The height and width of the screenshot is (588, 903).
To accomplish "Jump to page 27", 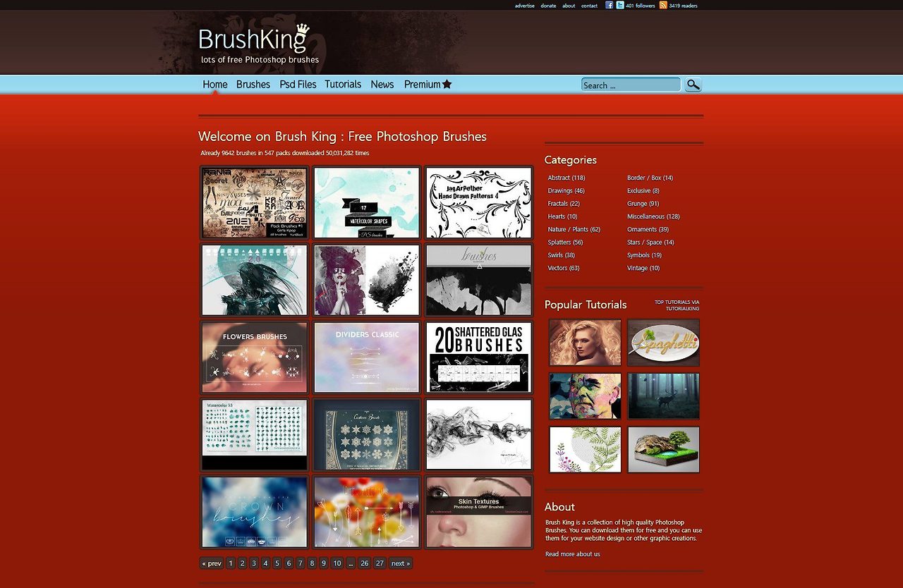I will [x=380, y=563].
